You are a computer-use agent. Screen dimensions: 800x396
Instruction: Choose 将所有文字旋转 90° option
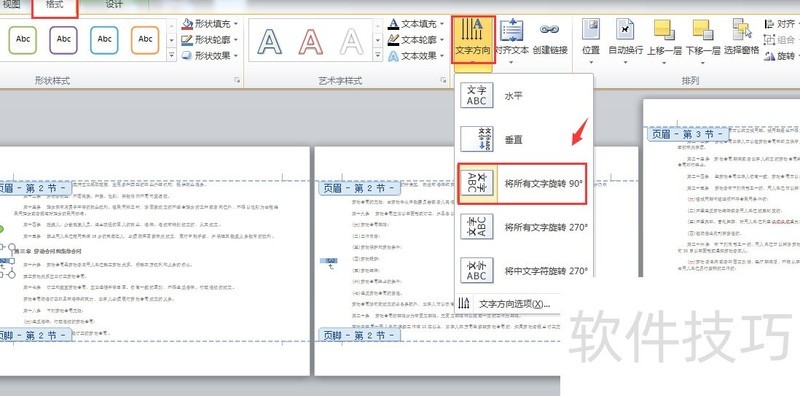click(522, 184)
